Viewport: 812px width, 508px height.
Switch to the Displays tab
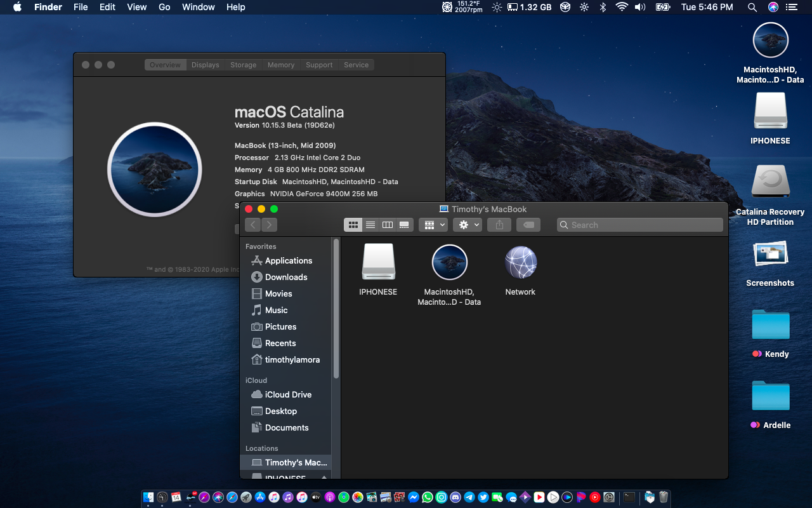[205, 65]
